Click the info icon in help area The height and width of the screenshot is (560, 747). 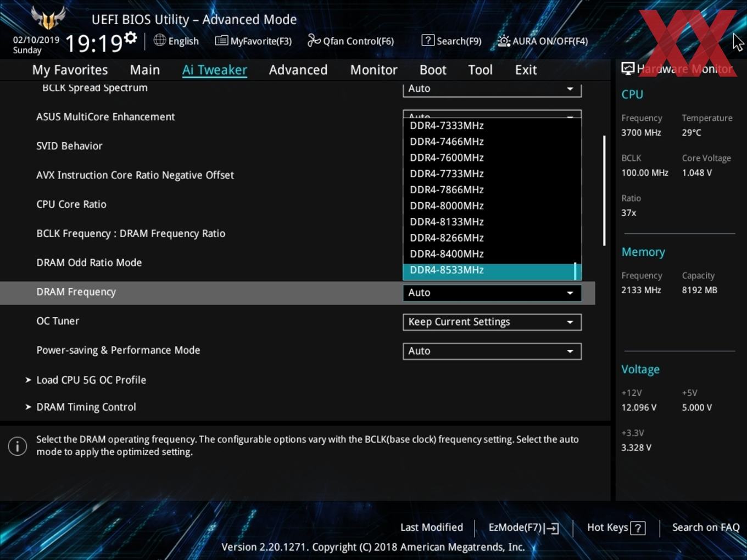(x=18, y=446)
